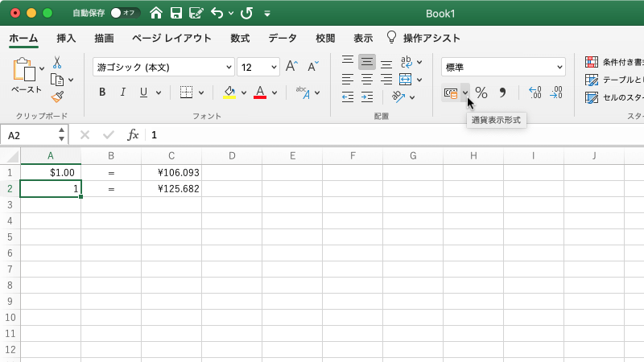Select column D header
The image size is (644, 362).
click(232, 156)
